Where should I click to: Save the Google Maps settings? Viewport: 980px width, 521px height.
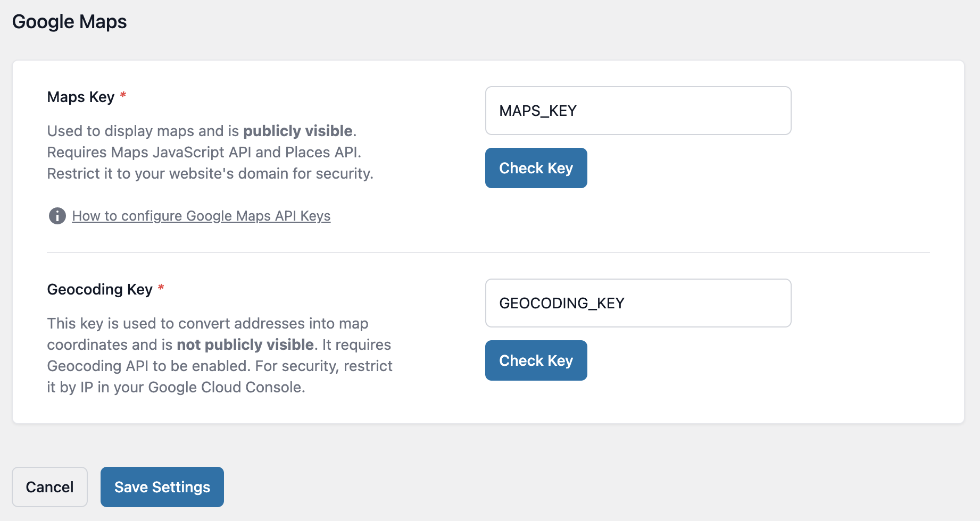(x=162, y=486)
